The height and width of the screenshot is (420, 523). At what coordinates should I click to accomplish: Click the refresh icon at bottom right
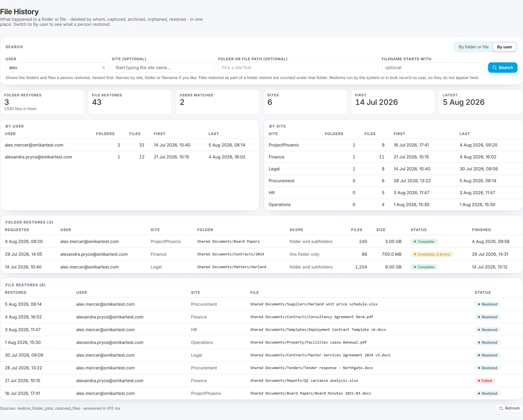[501, 408]
